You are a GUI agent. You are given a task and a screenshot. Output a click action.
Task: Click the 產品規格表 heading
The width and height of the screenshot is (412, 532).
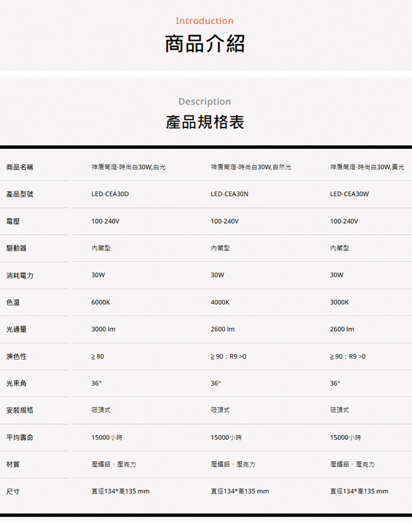[x=205, y=122]
